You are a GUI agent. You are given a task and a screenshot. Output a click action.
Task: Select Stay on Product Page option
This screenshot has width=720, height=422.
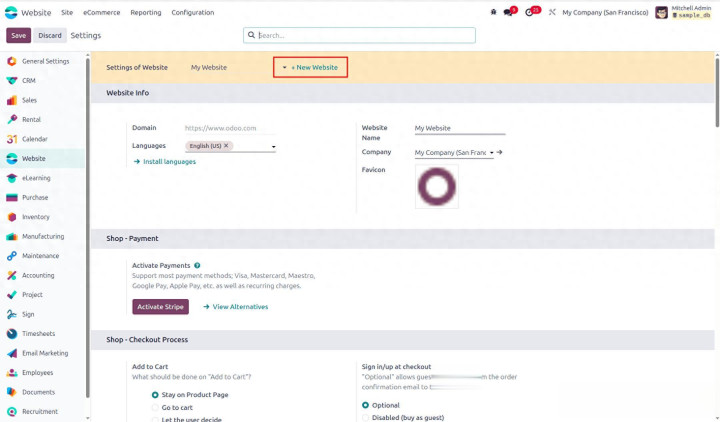point(155,395)
